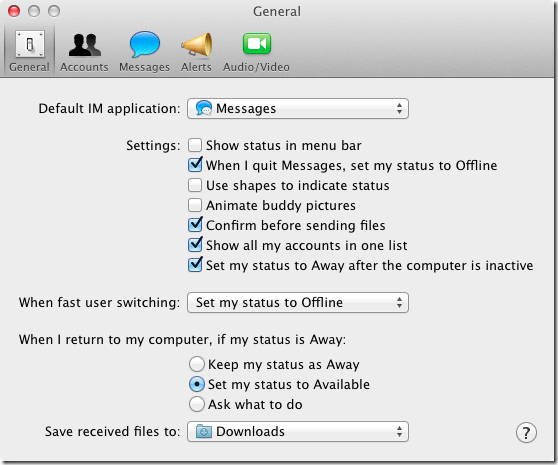Image resolution: width=558 pixels, height=465 pixels.
Task: Close the General preferences window
Action: click(x=14, y=11)
